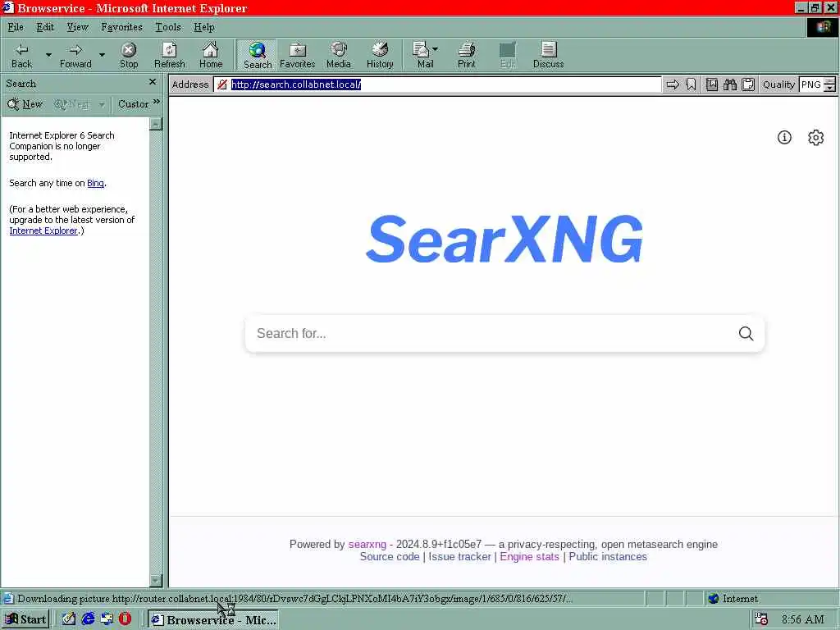Image resolution: width=840 pixels, height=630 pixels.
Task: Expand the Search panel toolbar chevron
Action: (157, 102)
